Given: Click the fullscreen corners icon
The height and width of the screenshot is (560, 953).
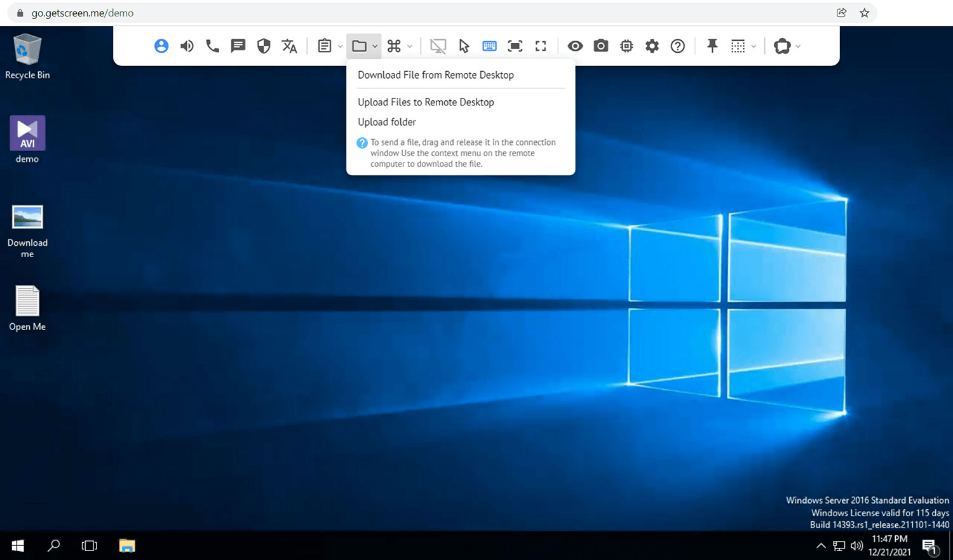Looking at the screenshot, I should pyautogui.click(x=541, y=46).
